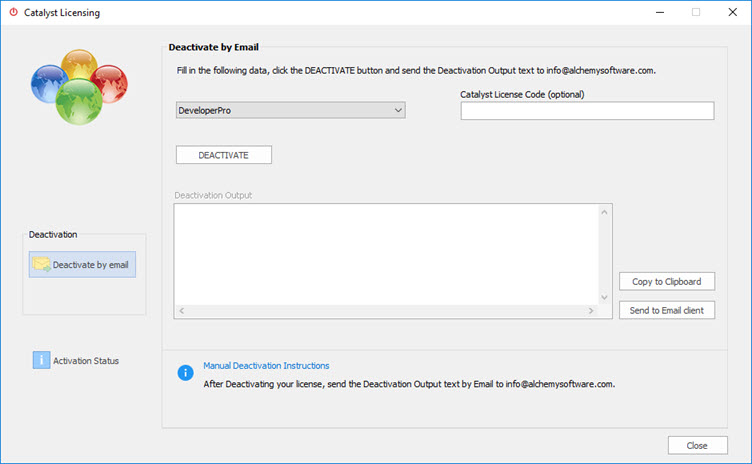The image size is (752, 464).
Task: Click the output box scroll down arrow
Action: pyautogui.click(x=604, y=297)
